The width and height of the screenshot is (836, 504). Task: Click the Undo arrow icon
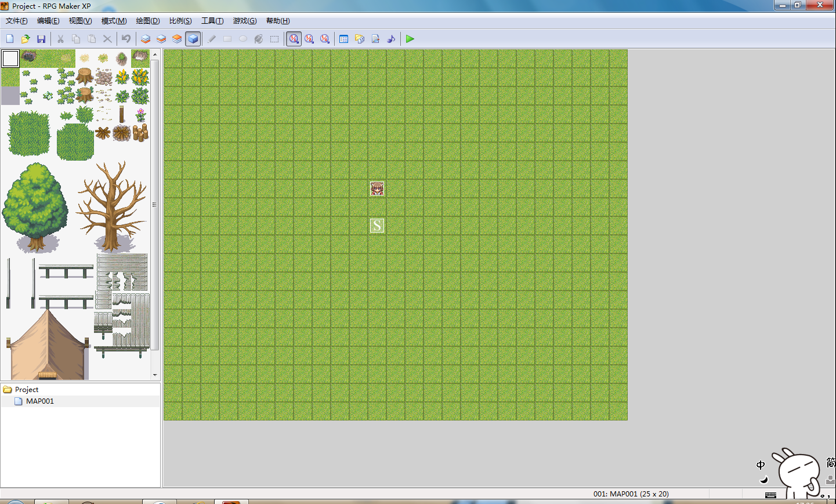point(126,39)
